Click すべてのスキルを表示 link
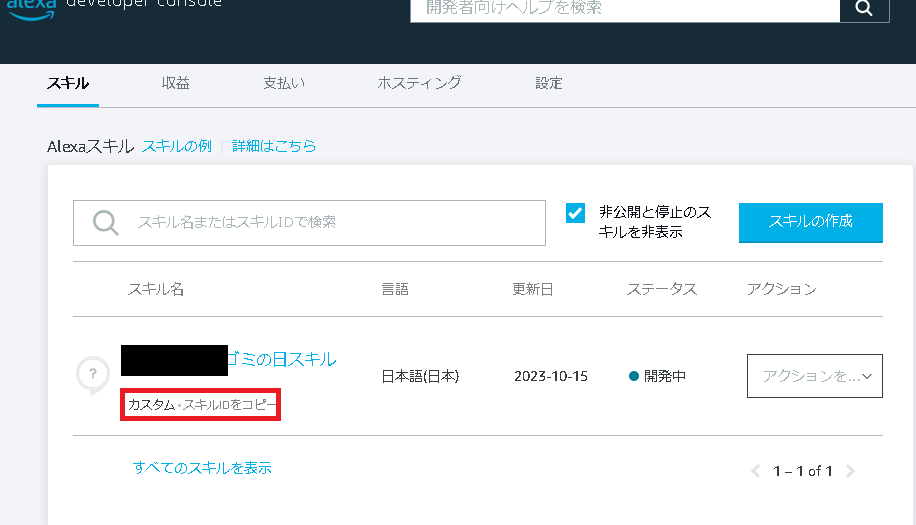Image resolution: width=916 pixels, height=525 pixels. coord(202,468)
